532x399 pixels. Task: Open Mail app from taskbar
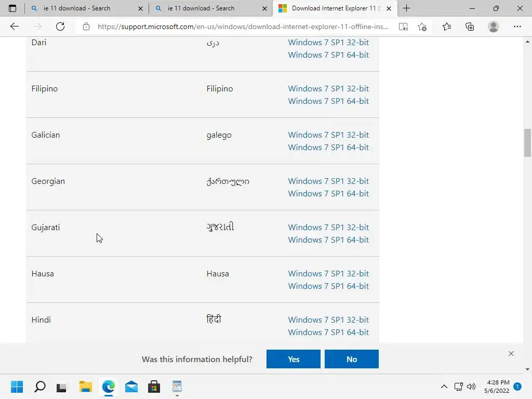(x=131, y=387)
